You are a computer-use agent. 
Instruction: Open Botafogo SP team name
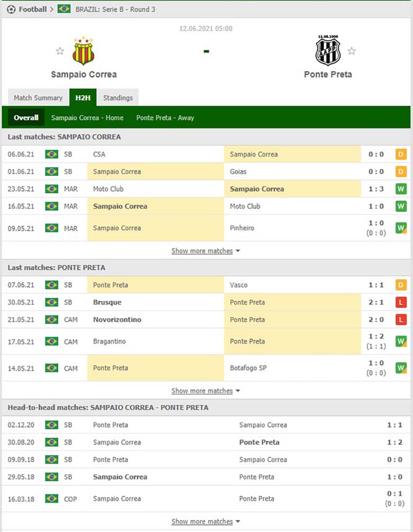coord(248,368)
